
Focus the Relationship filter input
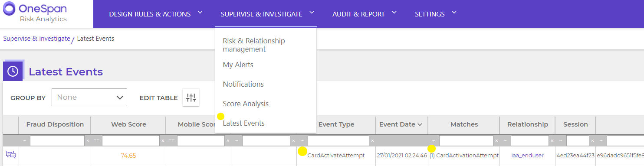point(530,141)
